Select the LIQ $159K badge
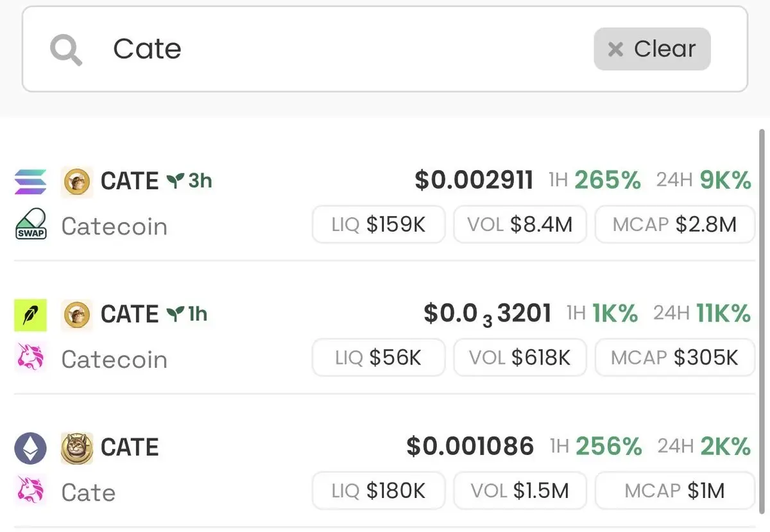Viewport: 770px width, 532px height. pos(379,225)
